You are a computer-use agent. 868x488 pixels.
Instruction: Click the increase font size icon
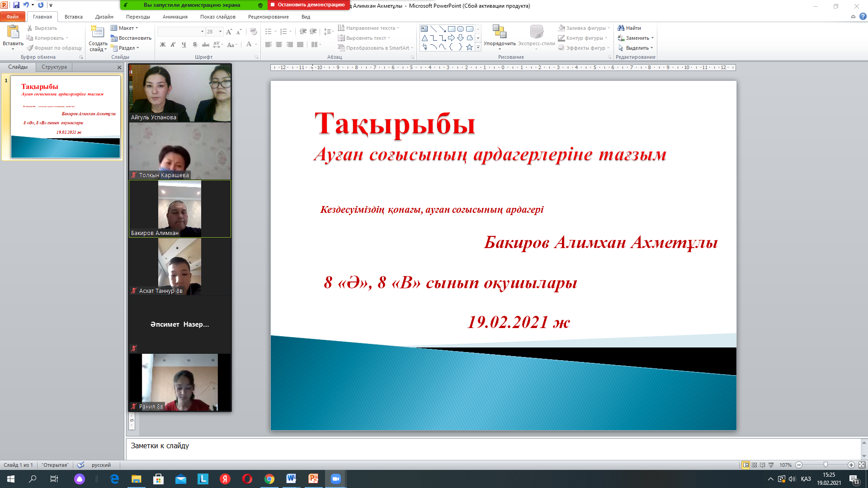coord(229,32)
